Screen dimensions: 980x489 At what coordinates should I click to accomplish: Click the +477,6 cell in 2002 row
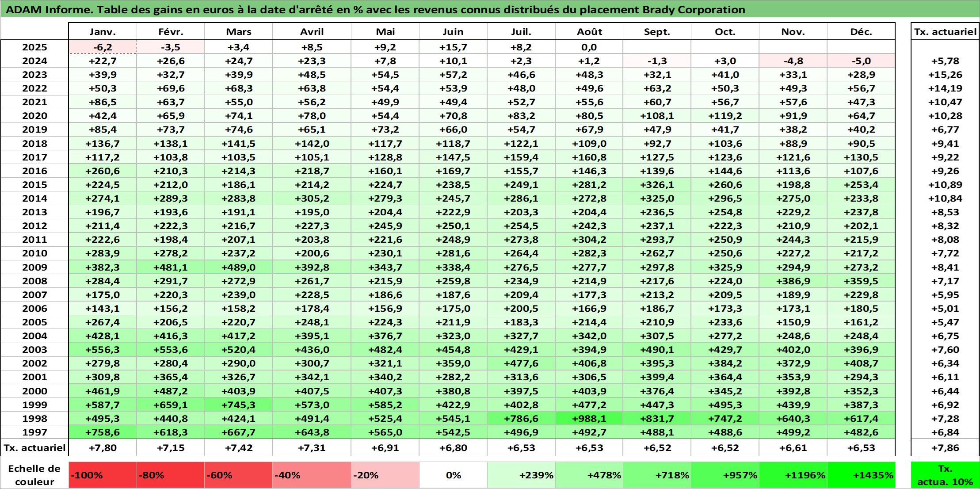521,363
